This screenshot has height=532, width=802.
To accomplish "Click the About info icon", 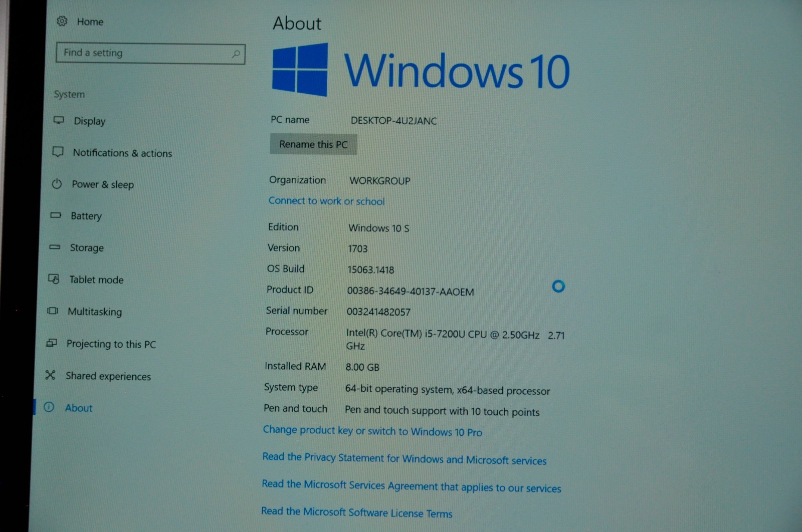I will (49, 407).
